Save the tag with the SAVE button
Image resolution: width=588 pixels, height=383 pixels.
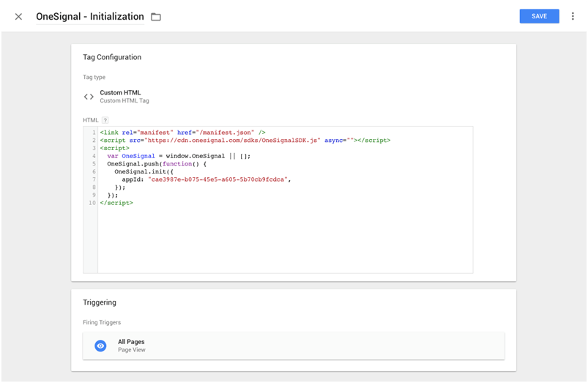[x=539, y=16]
